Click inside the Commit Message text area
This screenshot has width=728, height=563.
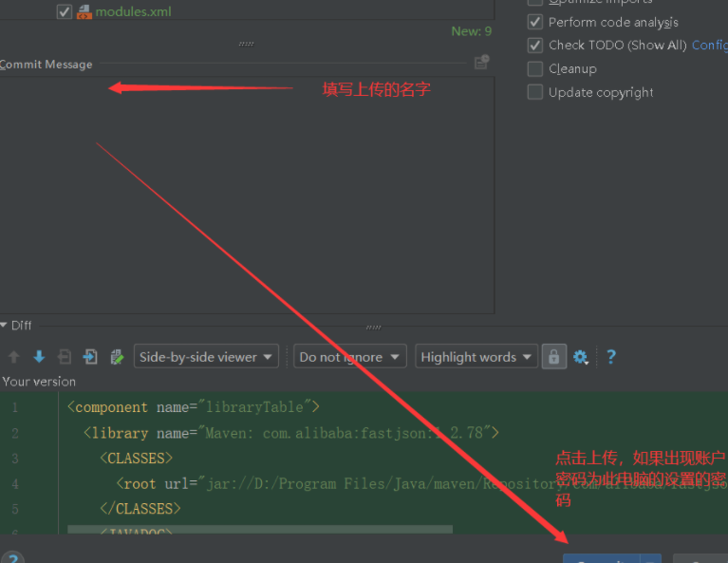pos(247,195)
